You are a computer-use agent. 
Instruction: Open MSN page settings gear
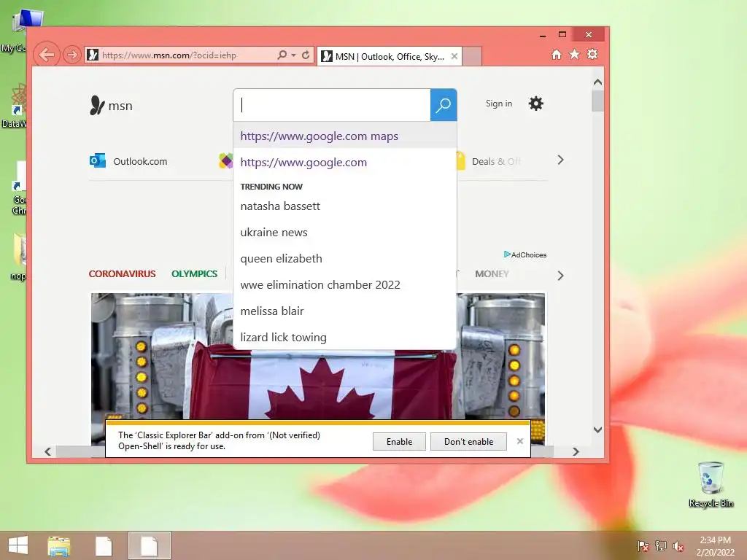(536, 104)
